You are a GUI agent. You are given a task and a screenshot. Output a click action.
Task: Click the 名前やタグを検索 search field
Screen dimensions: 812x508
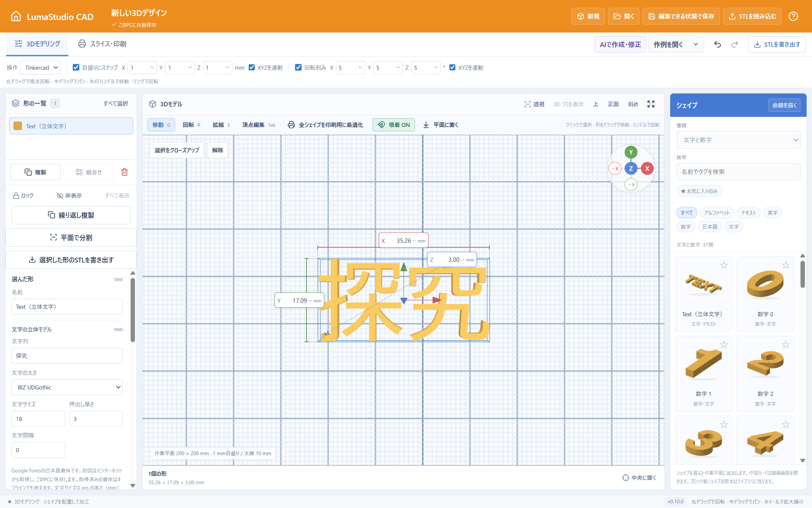[x=738, y=172]
